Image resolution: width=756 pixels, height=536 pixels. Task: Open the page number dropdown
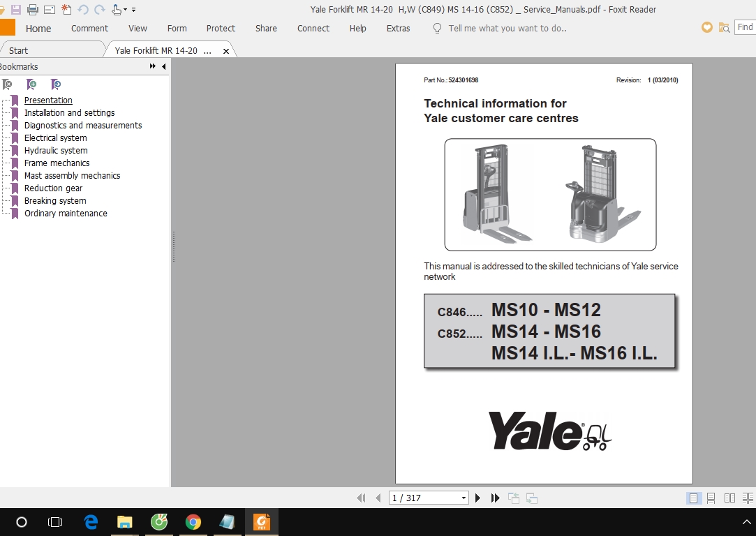pyautogui.click(x=462, y=498)
